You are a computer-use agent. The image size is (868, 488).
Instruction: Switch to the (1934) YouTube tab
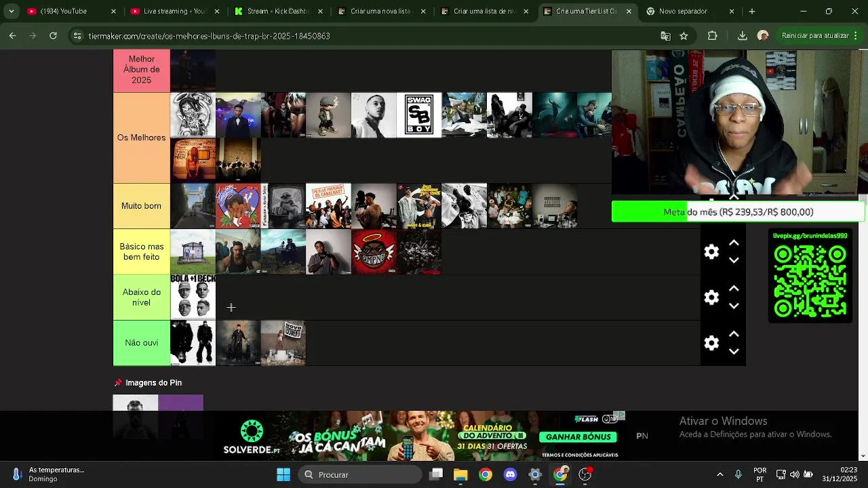pyautogui.click(x=71, y=12)
